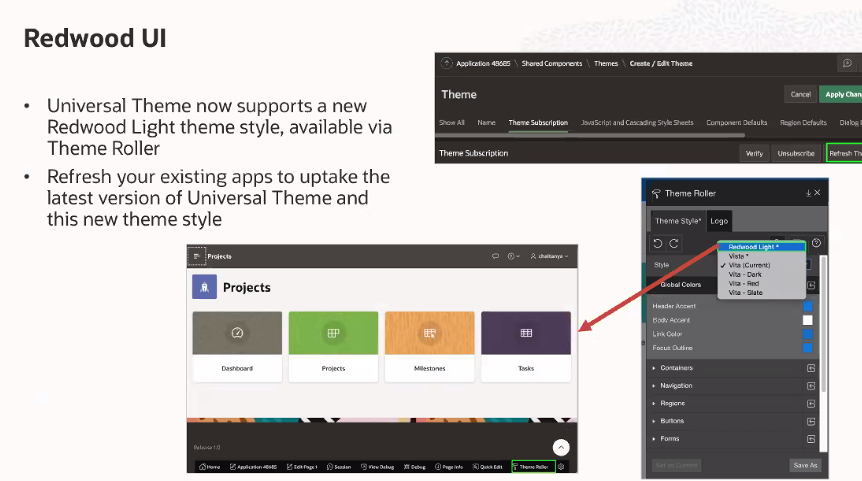Choose Vista in the Style list

761,256
